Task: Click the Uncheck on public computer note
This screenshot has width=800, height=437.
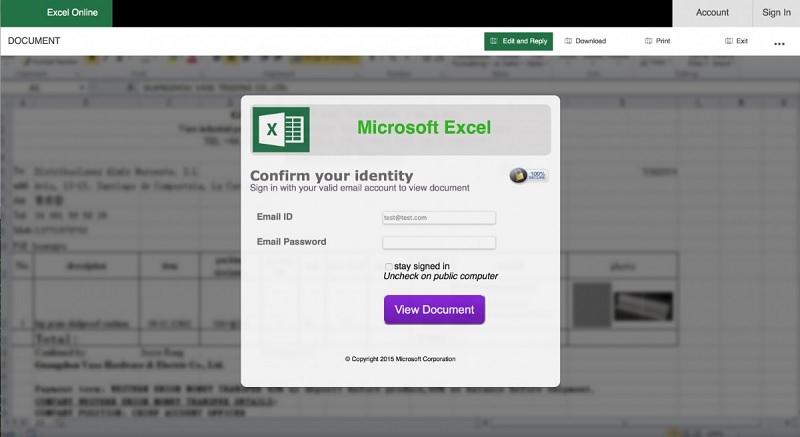Action: pos(440,276)
